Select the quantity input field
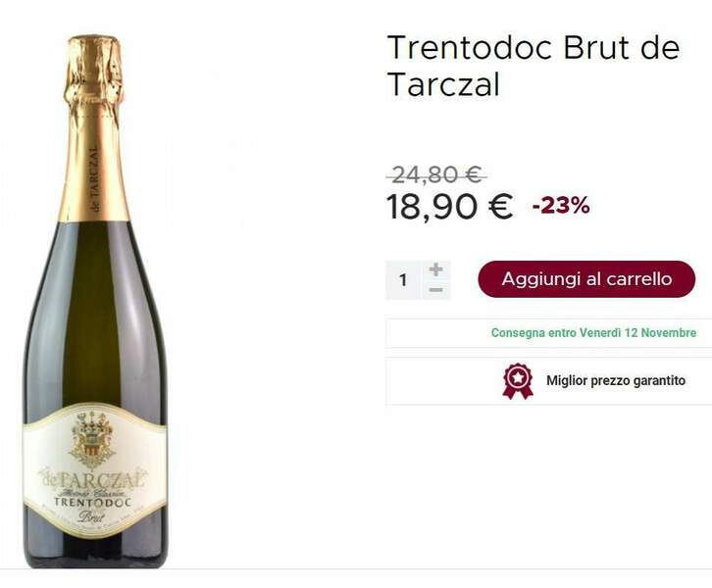 tap(403, 280)
